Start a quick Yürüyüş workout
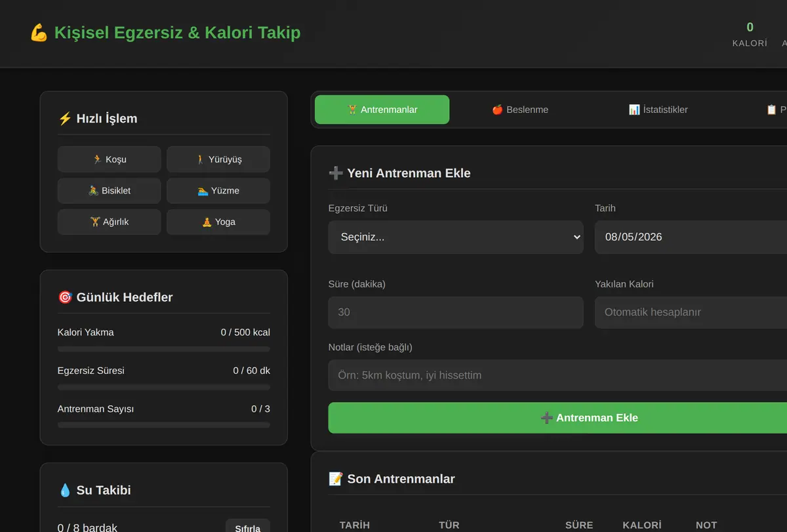Viewport: 787px width, 532px height. pos(218,159)
